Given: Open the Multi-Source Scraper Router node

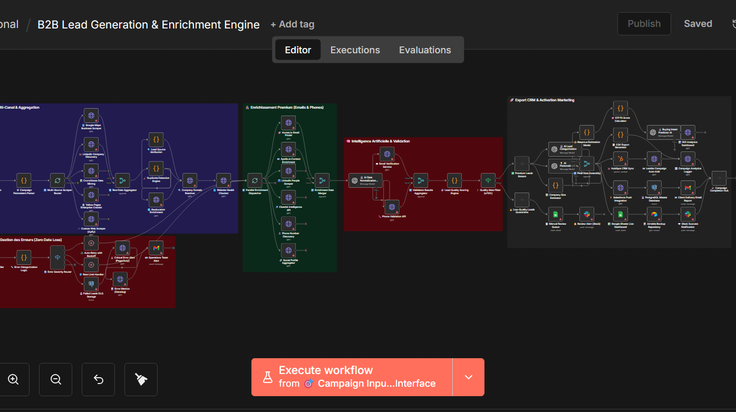Looking at the screenshot, I should (57, 180).
